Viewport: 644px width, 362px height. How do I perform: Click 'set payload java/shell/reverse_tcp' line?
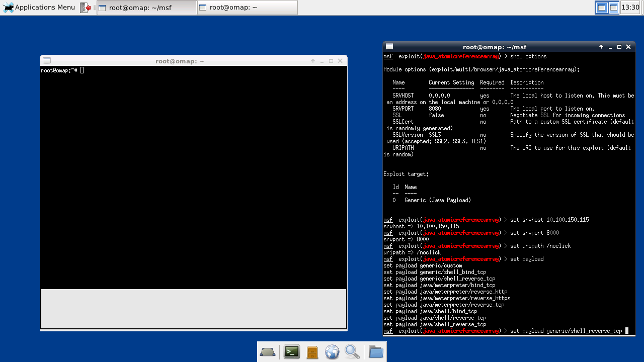coord(435,318)
